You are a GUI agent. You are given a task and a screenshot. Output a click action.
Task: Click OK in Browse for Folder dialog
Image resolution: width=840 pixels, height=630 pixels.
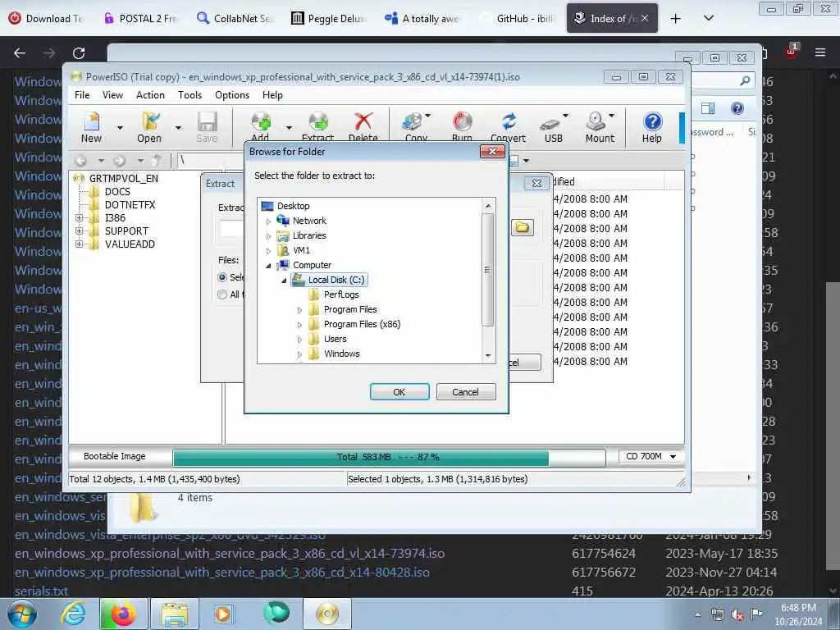[399, 392]
